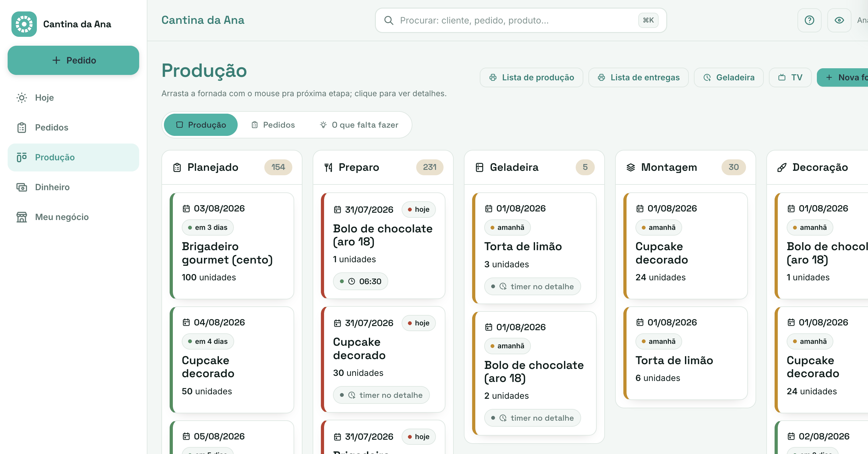Click timer no detalhe on Bolo de chocolate Geladeira card

tap(532, 418)
